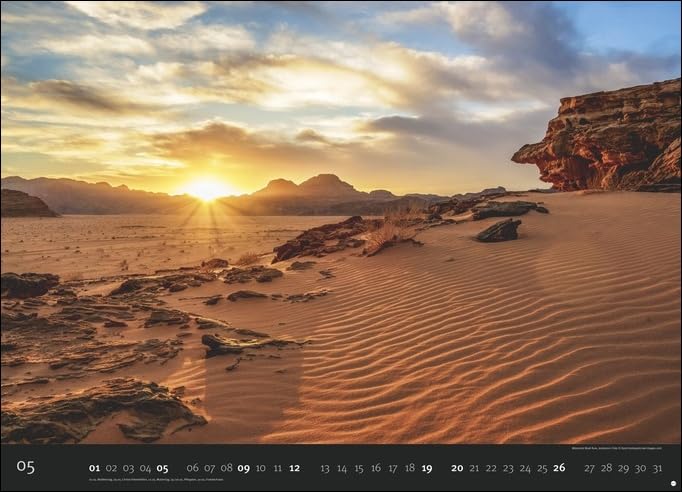Click the large month label 05
The width and height of the screenshot is (682, 492).
pos(26,467)
